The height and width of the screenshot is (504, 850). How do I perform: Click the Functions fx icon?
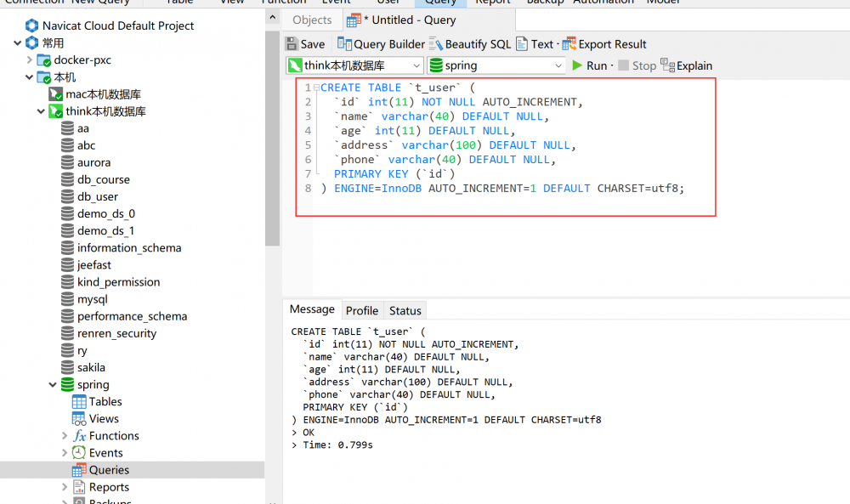pos(79,436)
